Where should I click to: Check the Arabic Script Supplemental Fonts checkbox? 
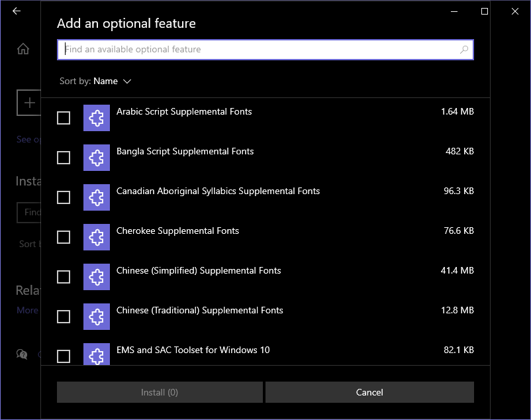(x=64, y=118)
